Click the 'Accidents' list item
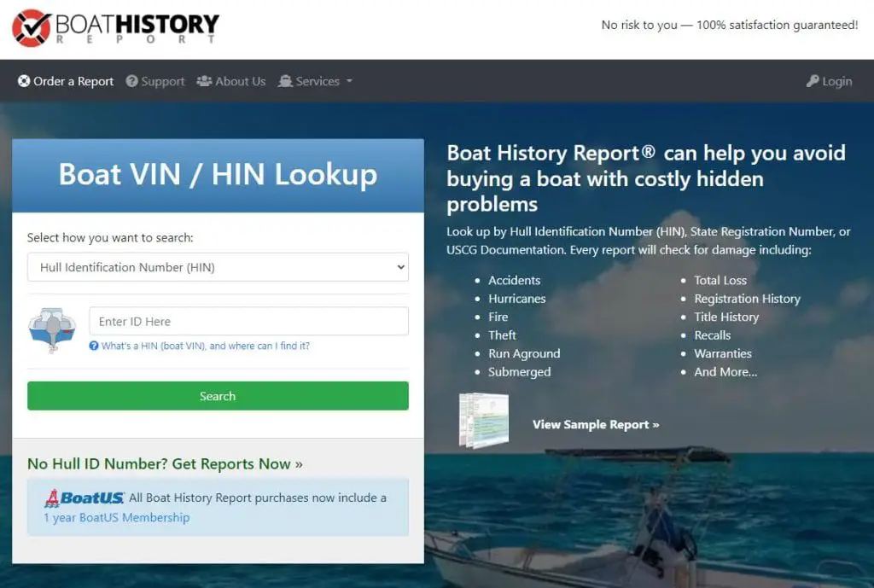The width and height of the screenshot is (874, 588). click(515, 280)
